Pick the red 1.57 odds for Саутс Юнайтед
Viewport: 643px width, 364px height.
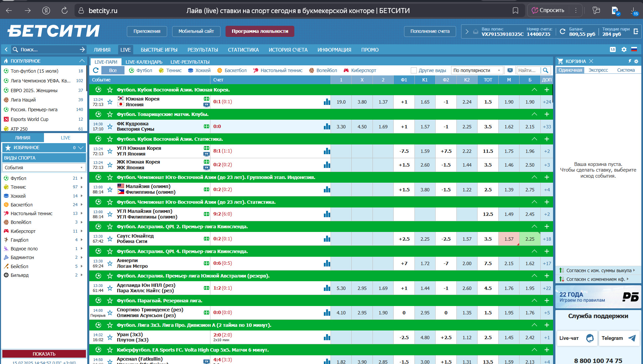pyautogui.click(x=509, y=239)
